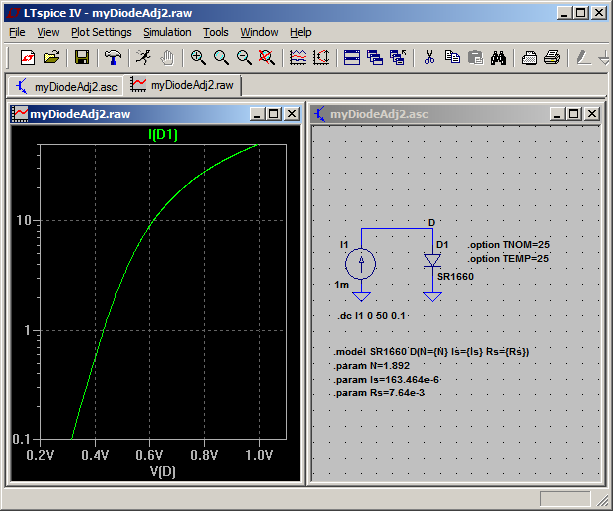Open the Window menu
The height and width of the screenshot is (511, 613).
pos(259,32)
